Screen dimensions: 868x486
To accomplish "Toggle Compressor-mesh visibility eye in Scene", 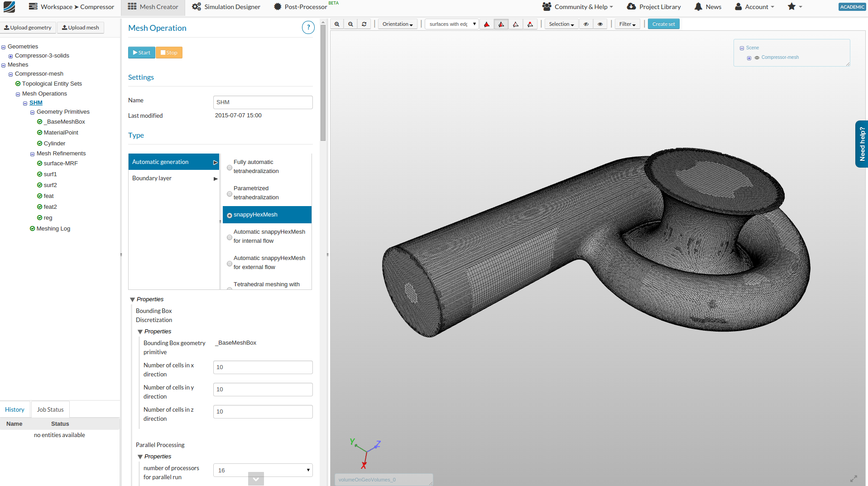I will click(757, 58).
